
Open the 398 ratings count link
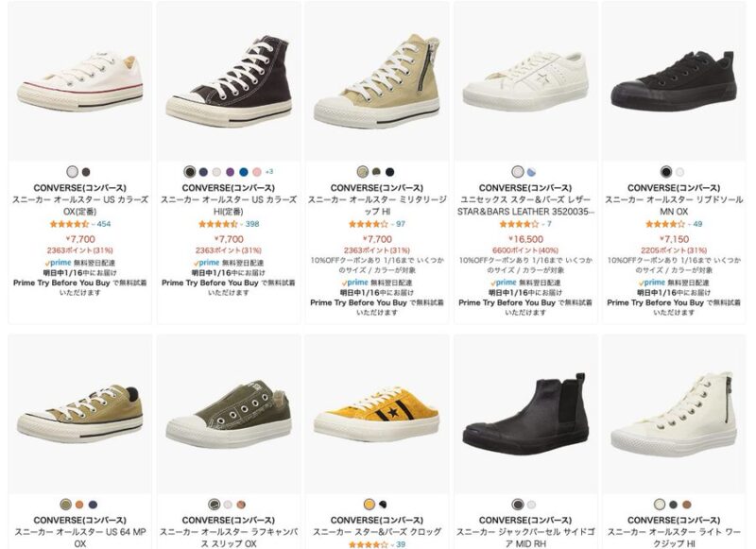pyautogui.click(x=252, y=224)
